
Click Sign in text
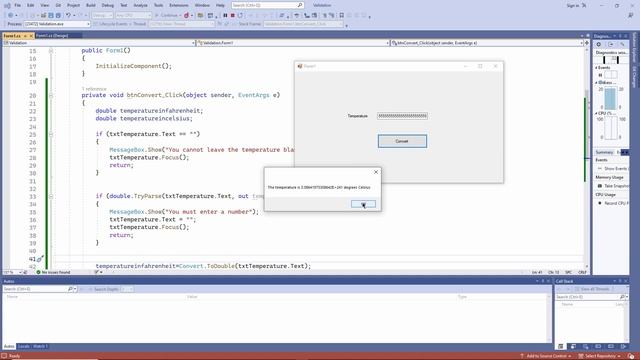tap(573, 5)
